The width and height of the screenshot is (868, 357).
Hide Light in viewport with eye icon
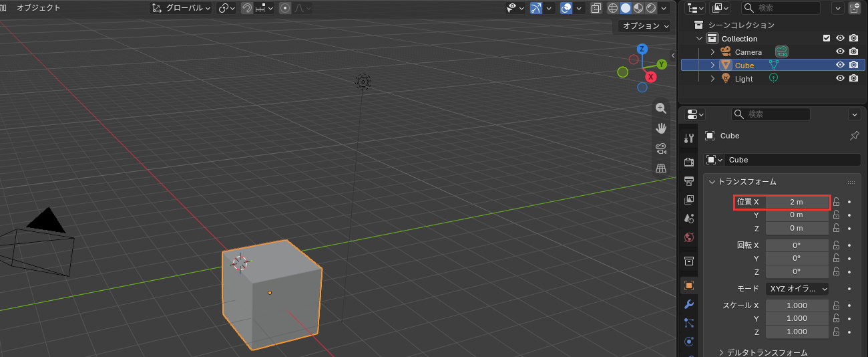click(x=841, y=78)
